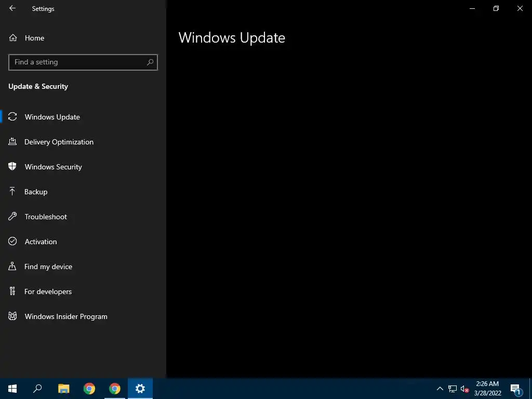Close the Settings window
This screenshot has width=532, height=399.
[520, 8]
